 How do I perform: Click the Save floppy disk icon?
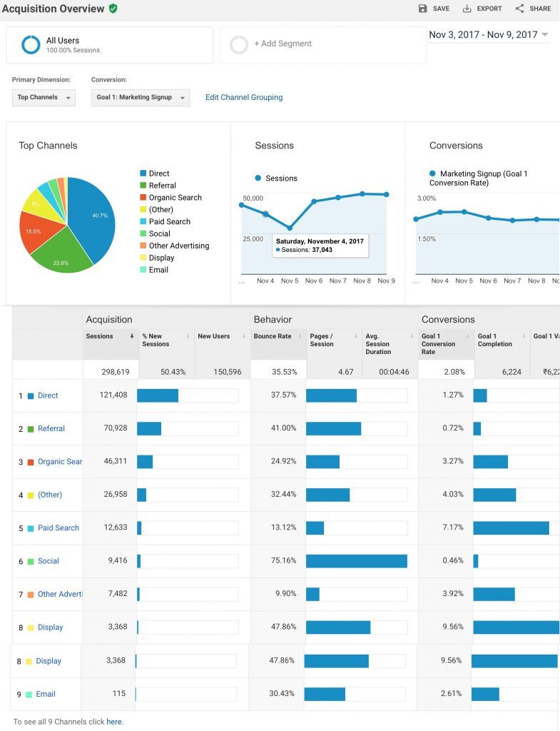[422, 9]
